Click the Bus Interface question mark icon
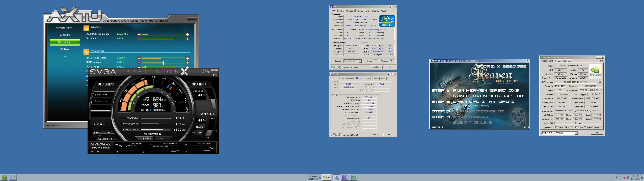Viewport: 644px width, 181px height. pyautogui.click(x=601, y=90)
